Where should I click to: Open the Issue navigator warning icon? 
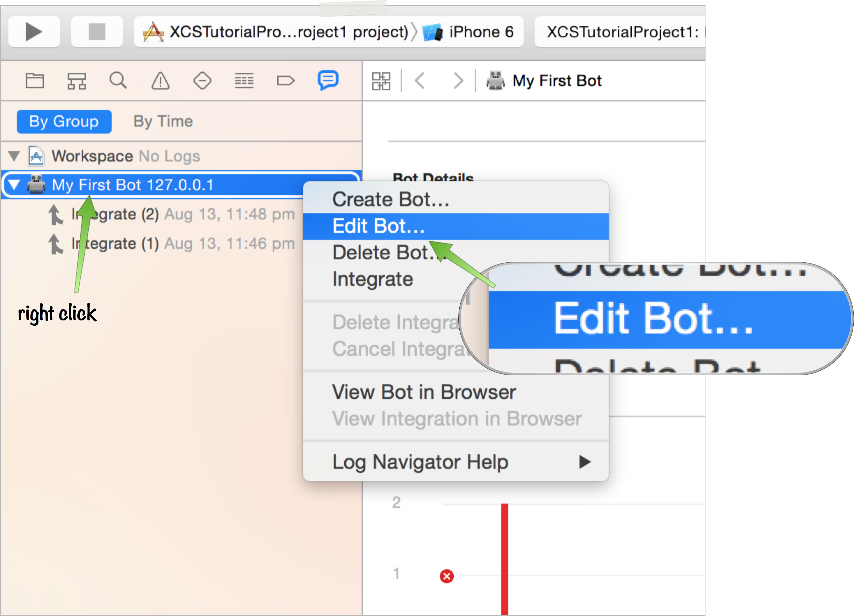point(160,80)
